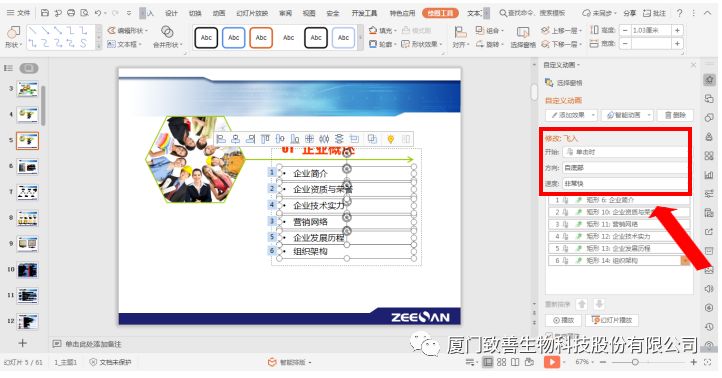This screenshot has width=722, height=378.
Task: Switch to the Transitions (切换) tab
Action: (195, 13)
